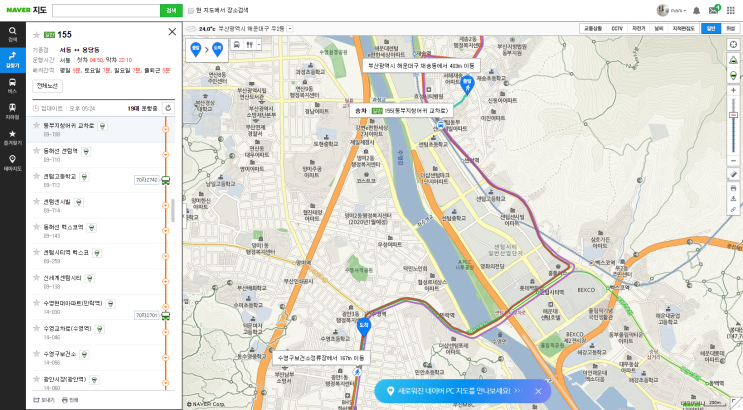Click the green search button
Image resolution: width=743 pixels, height=410 pixels.
172,10
